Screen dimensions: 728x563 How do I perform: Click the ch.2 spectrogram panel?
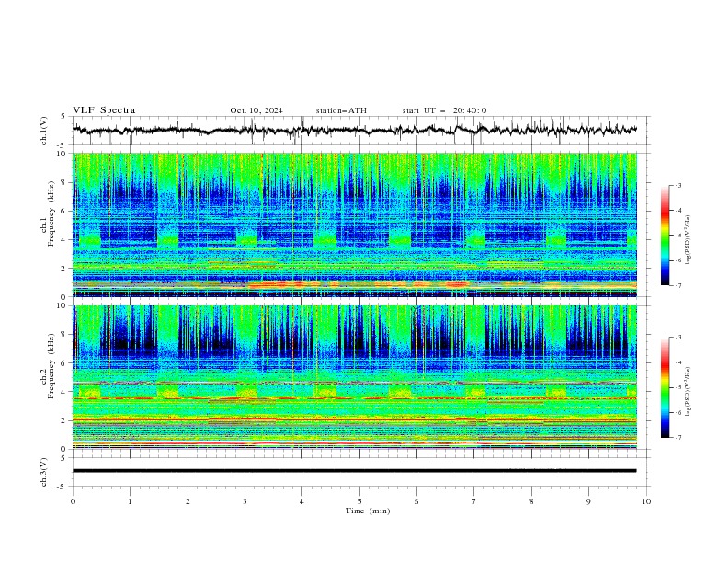(x=355, y=377)
